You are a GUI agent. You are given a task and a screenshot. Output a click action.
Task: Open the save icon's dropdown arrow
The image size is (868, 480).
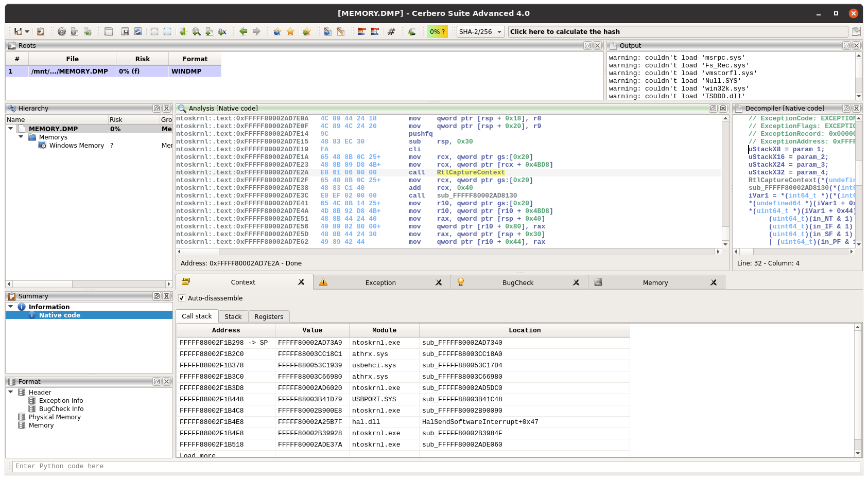pyautogui.click(x=27, y=31)
